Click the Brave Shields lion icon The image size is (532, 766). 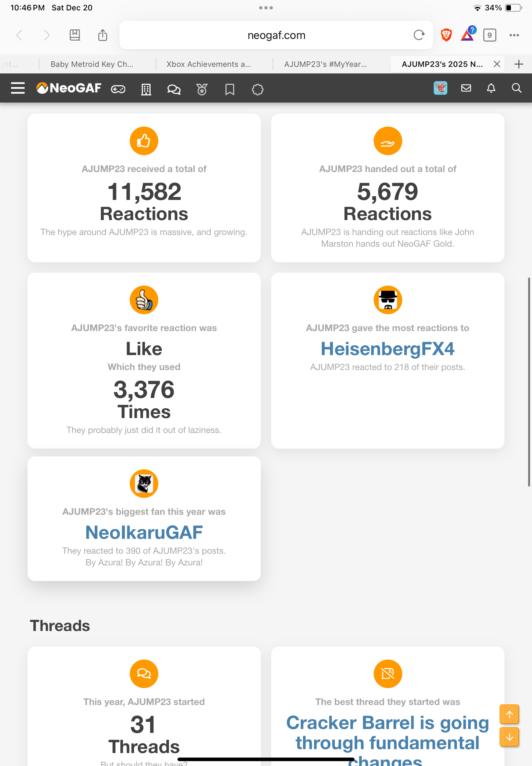click(x=446, y=35)
